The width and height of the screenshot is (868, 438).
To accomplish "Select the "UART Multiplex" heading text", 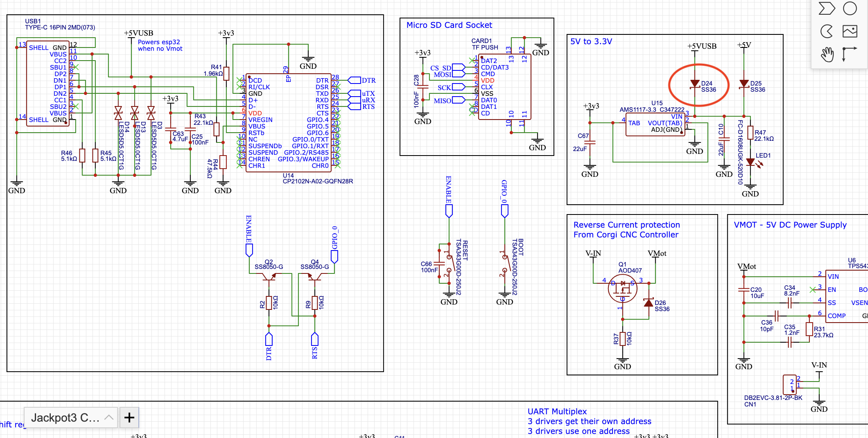I will [557, 411].
